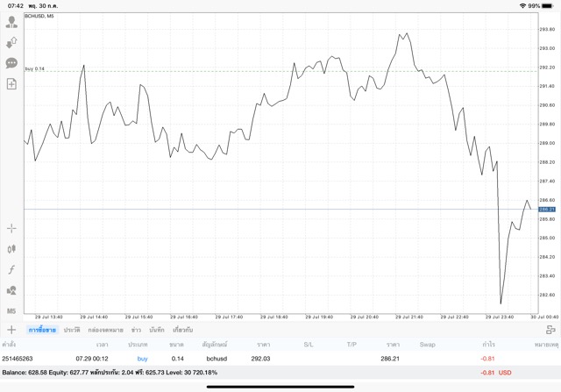Activate the crosshair cursor tool
561x392 pixels.
[x=11, y=228]
